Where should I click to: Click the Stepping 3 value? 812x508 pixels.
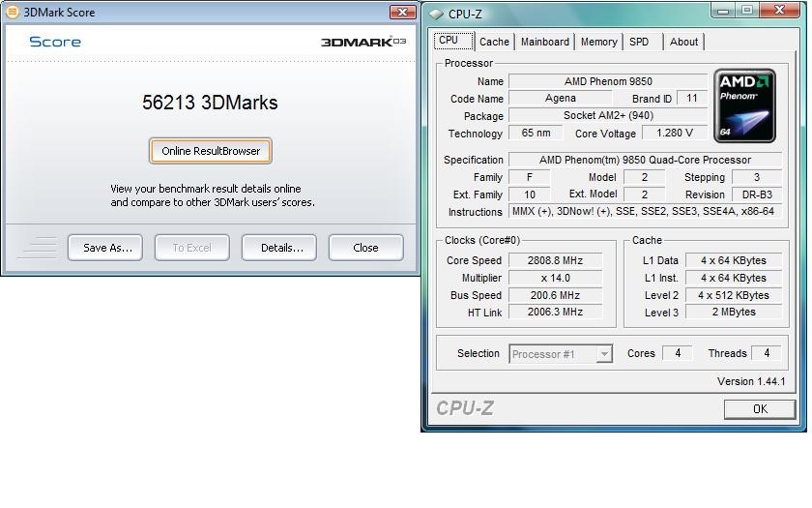756,177
